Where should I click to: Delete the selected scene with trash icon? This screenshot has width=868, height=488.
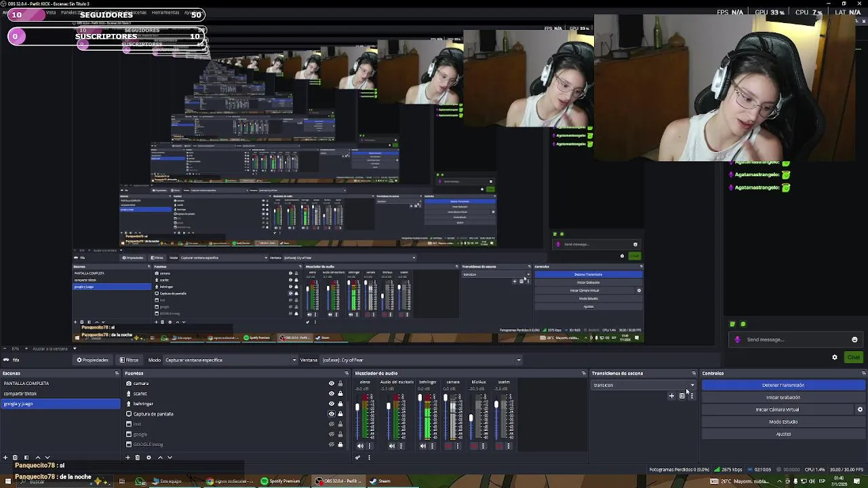(x=15, y=457)
